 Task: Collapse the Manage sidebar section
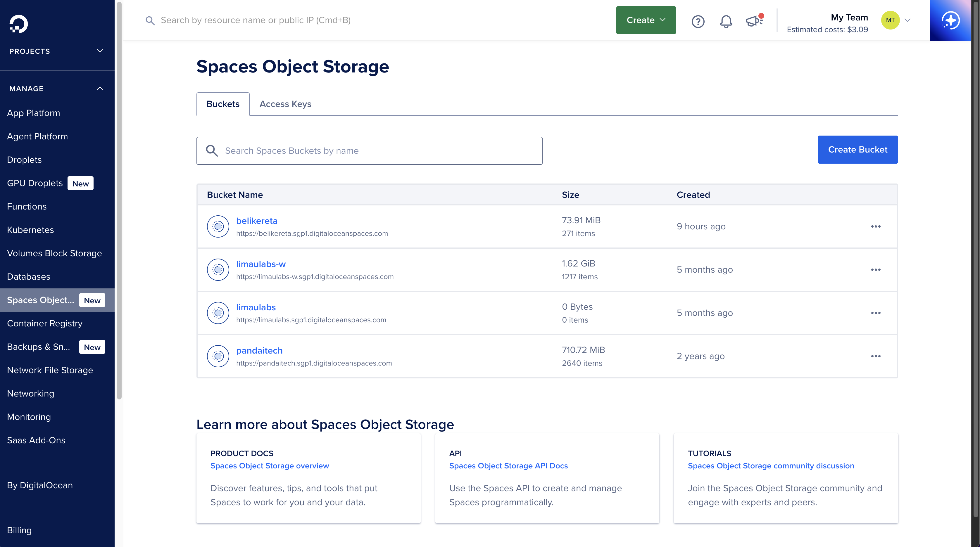[100, 89]
